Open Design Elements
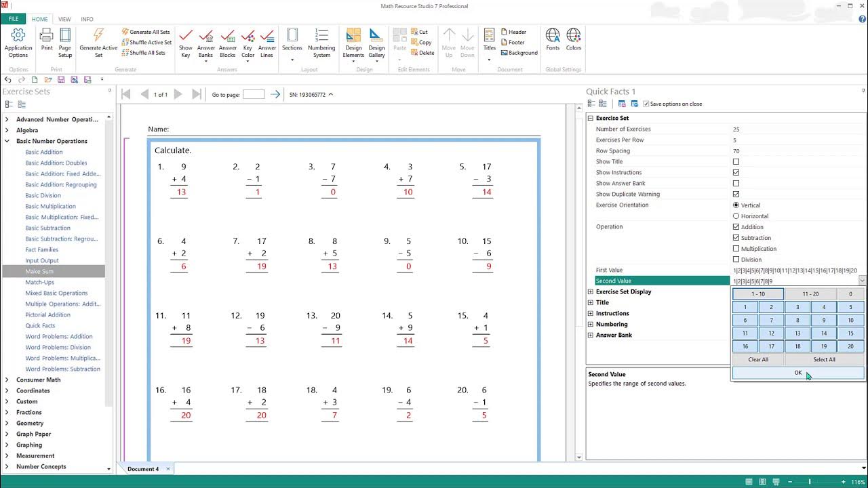 coord(353,43)
